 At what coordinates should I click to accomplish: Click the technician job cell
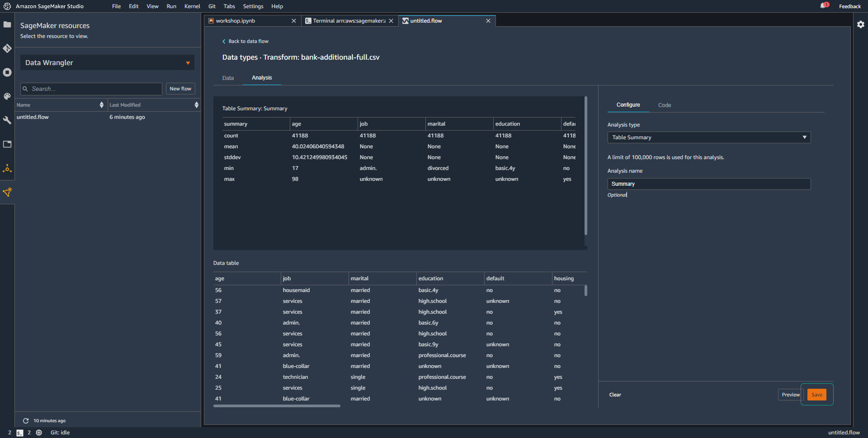tap(295, 377)
